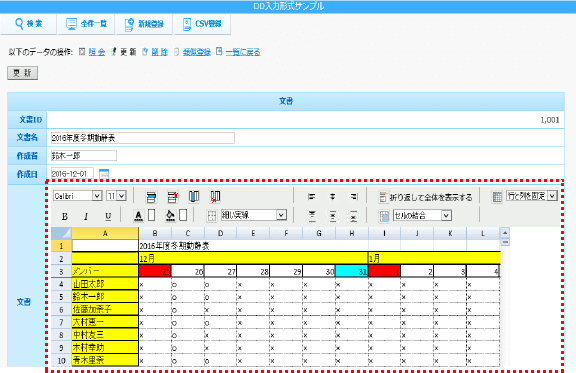Toggle italic formatting
Screen dimensions: 576x373
86,216
